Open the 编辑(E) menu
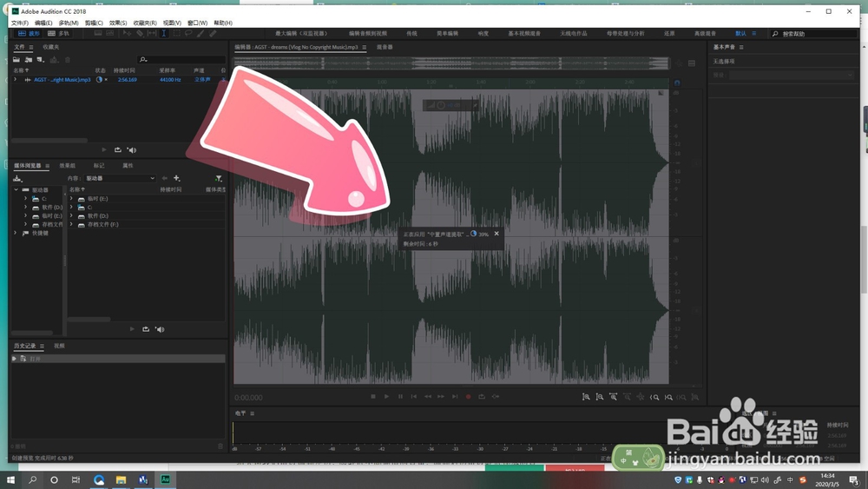Viewport: 868px width, 489px height. [x=43, y=23]
